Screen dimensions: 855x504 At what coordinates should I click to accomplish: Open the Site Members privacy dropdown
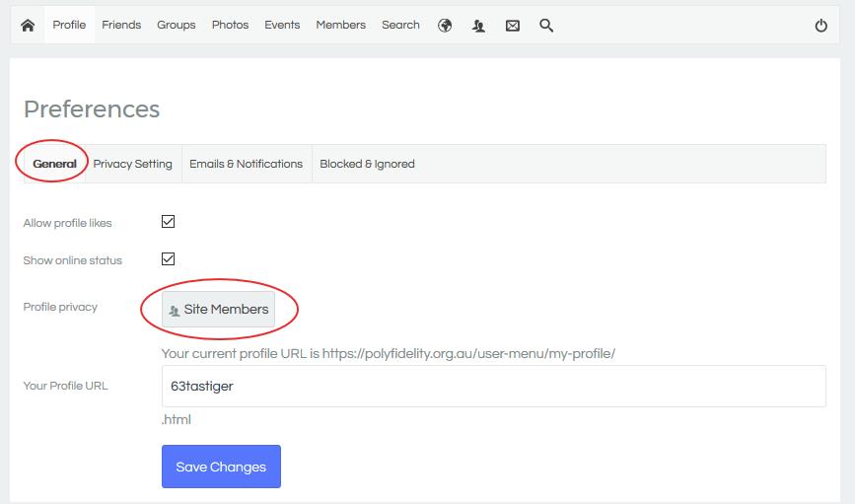coord(218,310)
